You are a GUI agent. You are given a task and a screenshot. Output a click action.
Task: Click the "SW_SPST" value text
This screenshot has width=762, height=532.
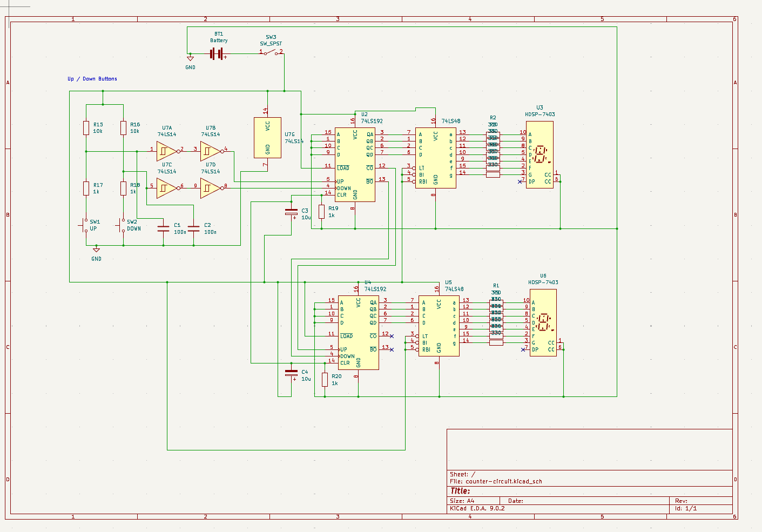[x=271, y=44]
